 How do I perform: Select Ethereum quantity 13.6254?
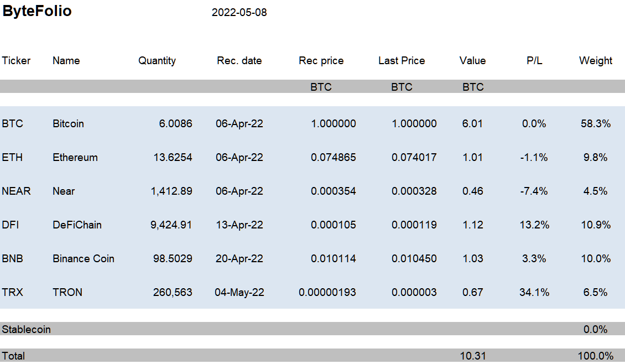173,158
